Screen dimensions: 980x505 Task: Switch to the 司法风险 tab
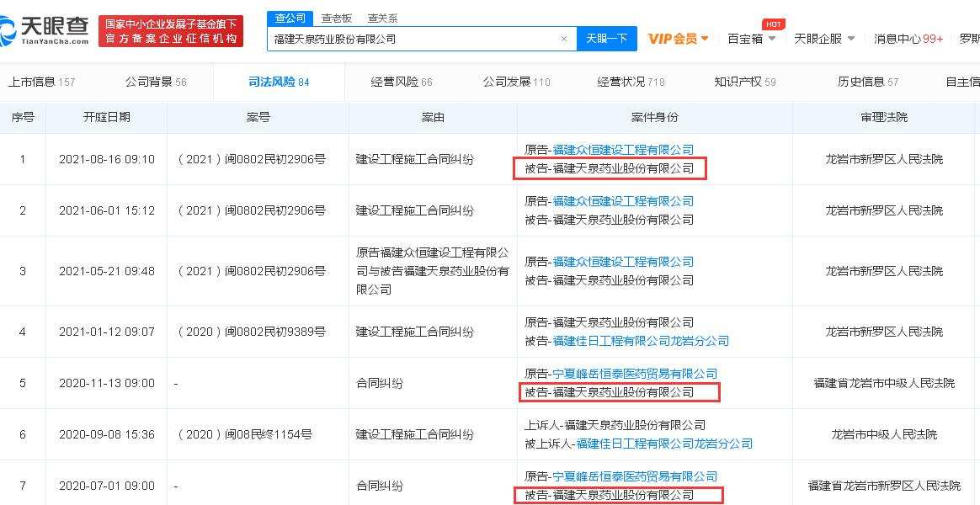[x=279, y=82]
